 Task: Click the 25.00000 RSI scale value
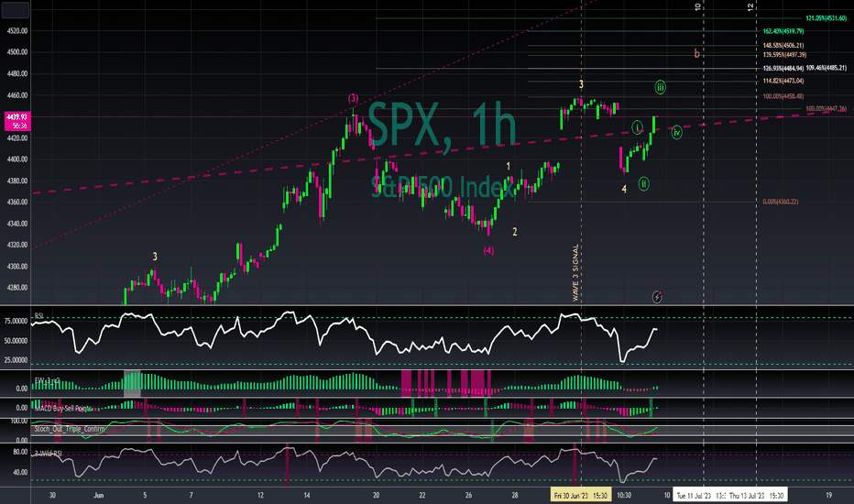click(16, 360)
